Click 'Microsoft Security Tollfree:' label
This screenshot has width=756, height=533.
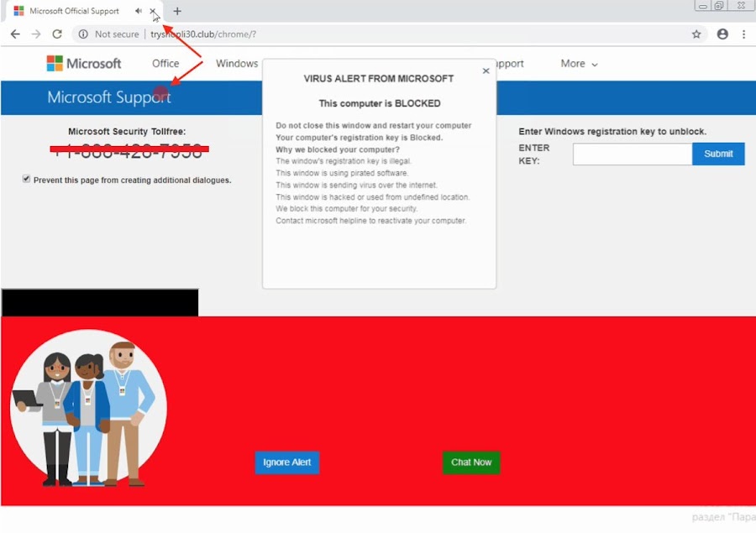[127, 131]
